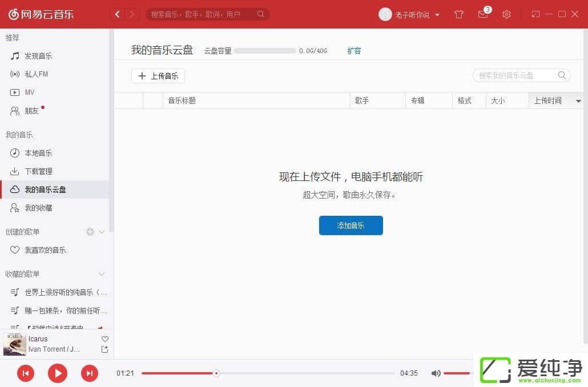Go back with the left arrow
Screen dimensions: 588x387
pos(118,14)
